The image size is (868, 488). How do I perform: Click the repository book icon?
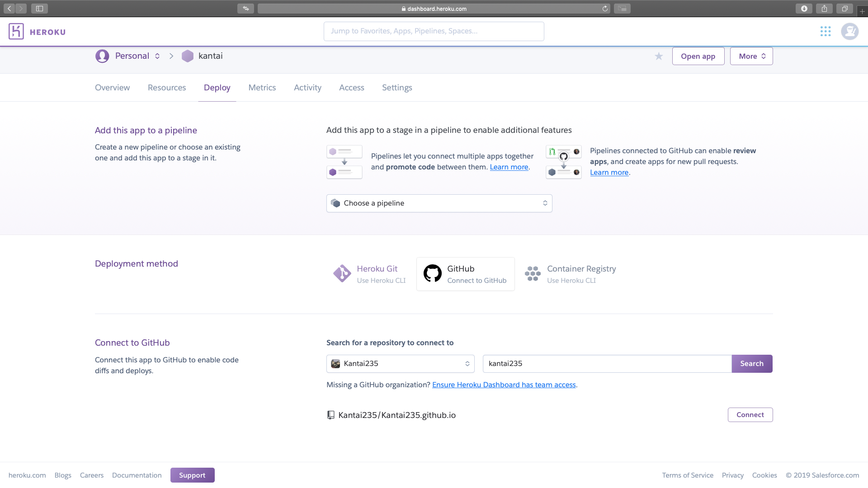[x=331, y=415]
